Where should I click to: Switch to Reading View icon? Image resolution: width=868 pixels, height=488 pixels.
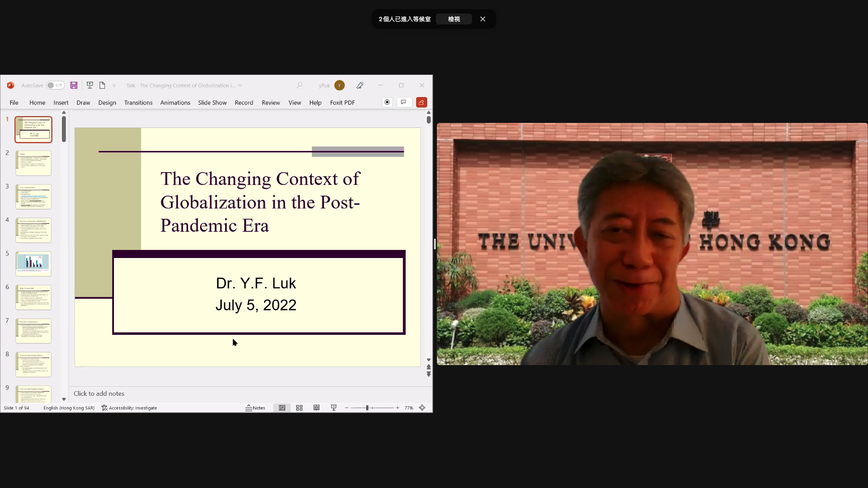(x=316, y=408)
